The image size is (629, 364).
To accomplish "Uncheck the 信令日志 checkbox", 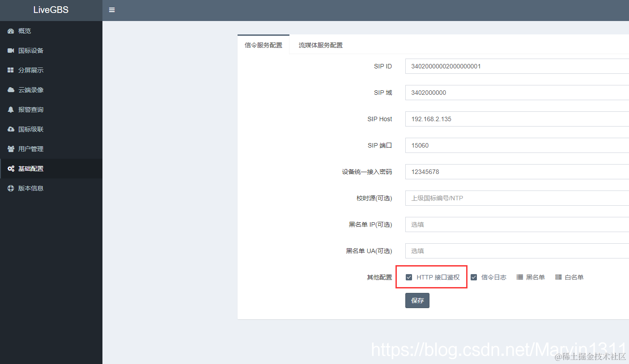I will point(474,277).
